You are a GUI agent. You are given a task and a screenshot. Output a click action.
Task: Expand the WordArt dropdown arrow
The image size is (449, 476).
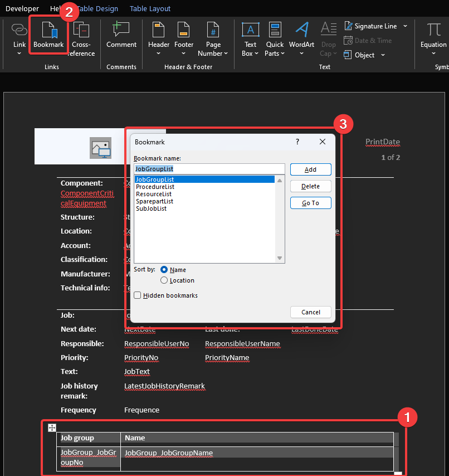(301, 54)
